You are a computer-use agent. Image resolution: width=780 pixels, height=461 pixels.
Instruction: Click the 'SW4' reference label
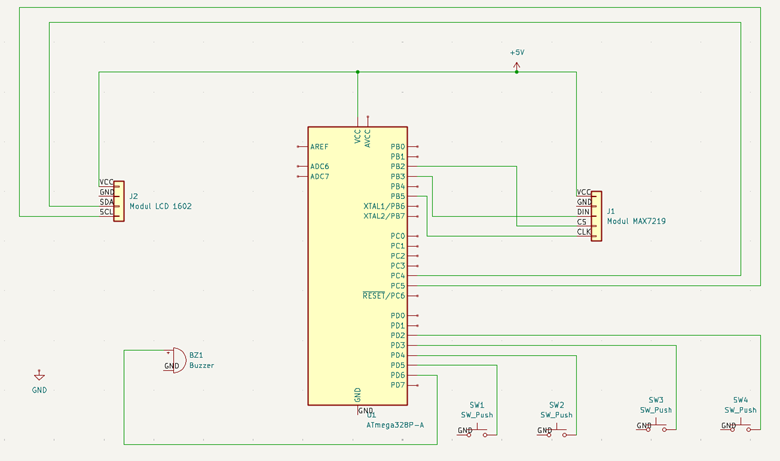[x=740, y=400]
